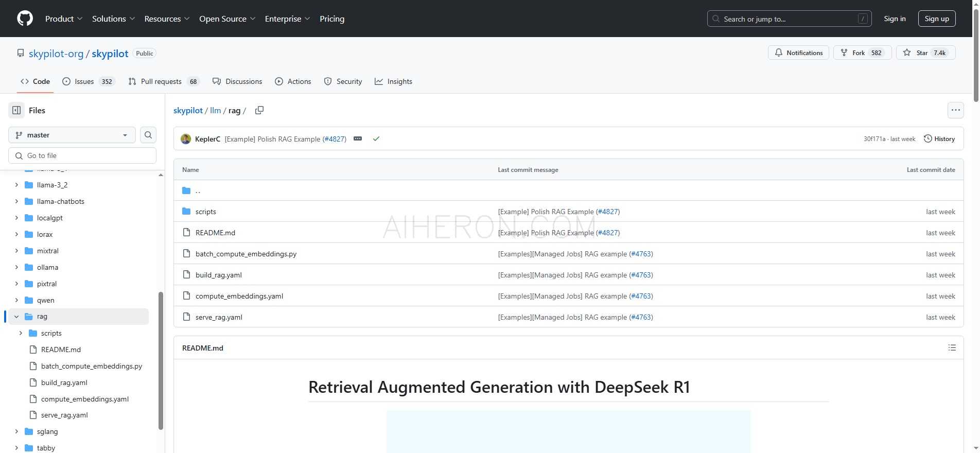
Task: Open the GitHub homepage logo
Action: click(x=25, y=19)
